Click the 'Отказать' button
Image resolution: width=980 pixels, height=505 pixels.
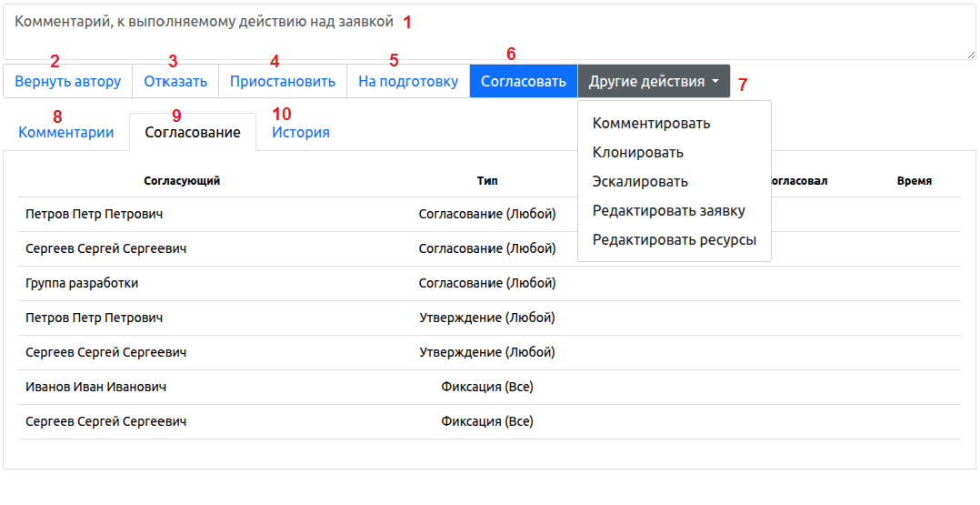tap(175, 81)
